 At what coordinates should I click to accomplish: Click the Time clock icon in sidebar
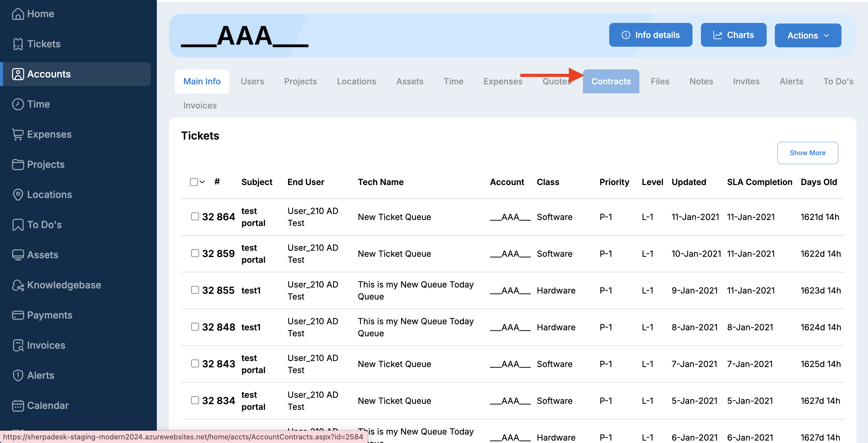tap(17, 104)
